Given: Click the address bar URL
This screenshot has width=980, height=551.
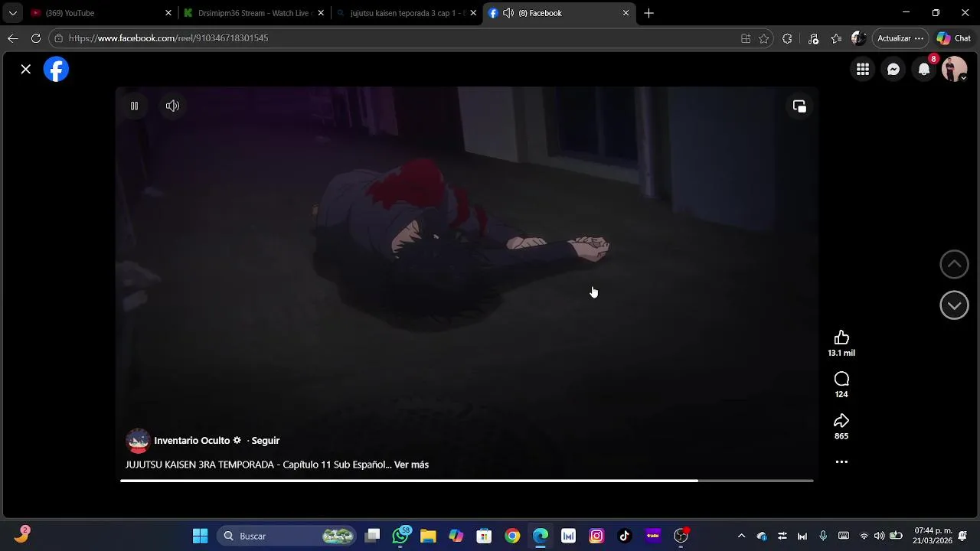Looking at the screenshot, I should coord(168,38).
